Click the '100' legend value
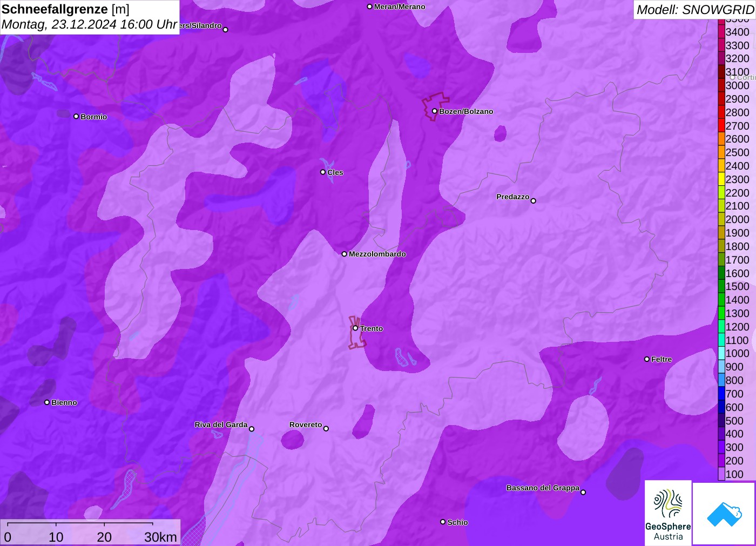This screenshot has width=756, height=546. point(734,474)
